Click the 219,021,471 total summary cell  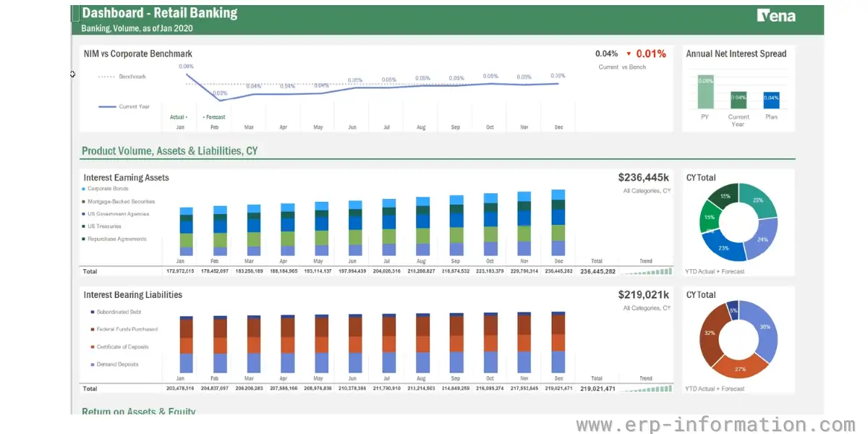pos(597,388)
